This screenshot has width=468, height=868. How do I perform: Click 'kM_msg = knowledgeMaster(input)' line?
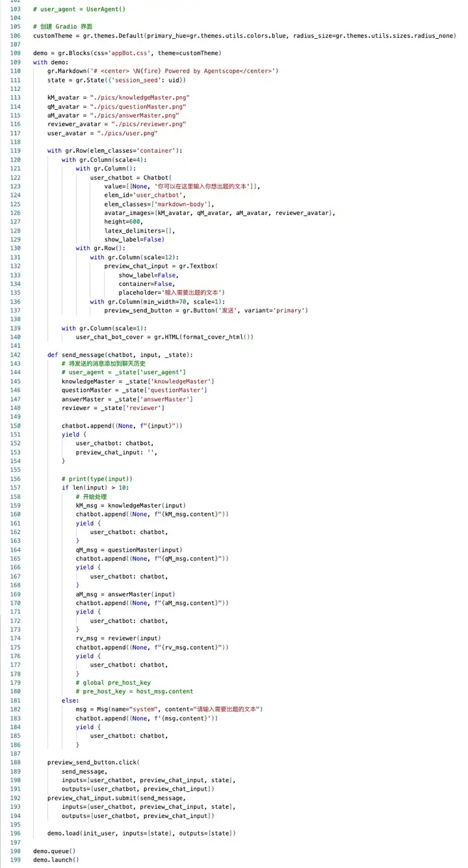tap(131, 505)
